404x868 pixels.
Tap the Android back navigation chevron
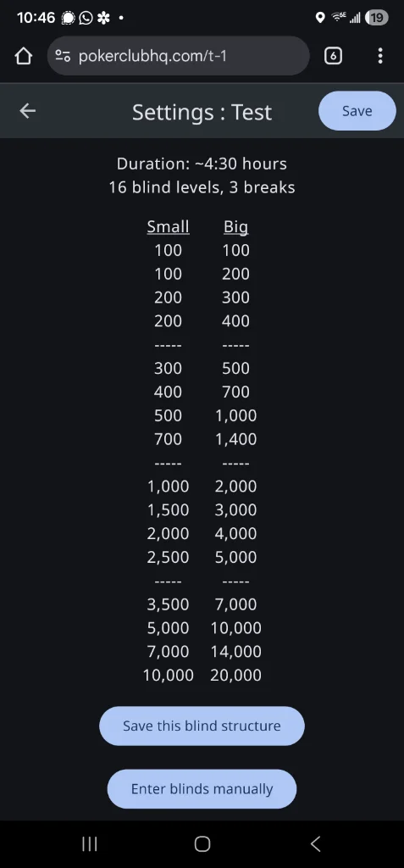point(315,843)
